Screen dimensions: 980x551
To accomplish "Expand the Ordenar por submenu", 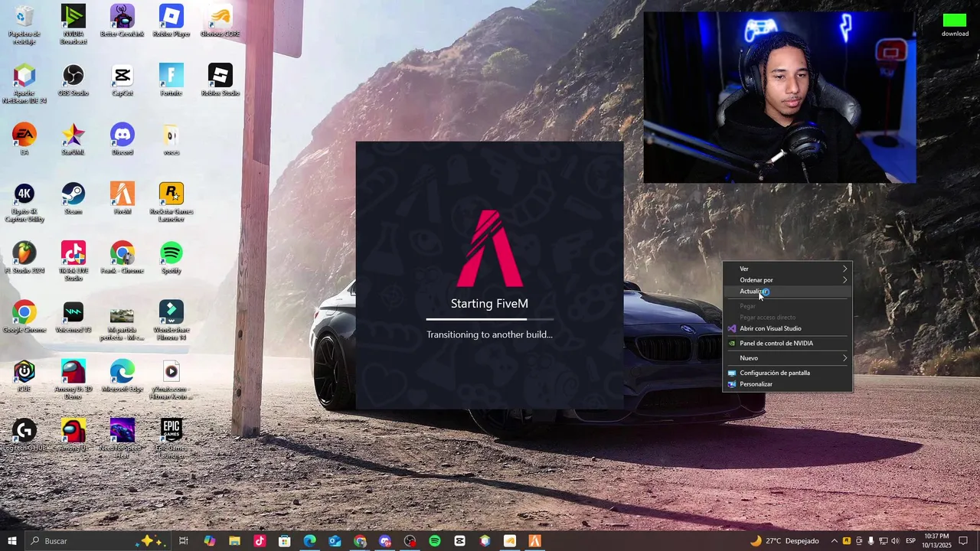I will pos(788,280).
